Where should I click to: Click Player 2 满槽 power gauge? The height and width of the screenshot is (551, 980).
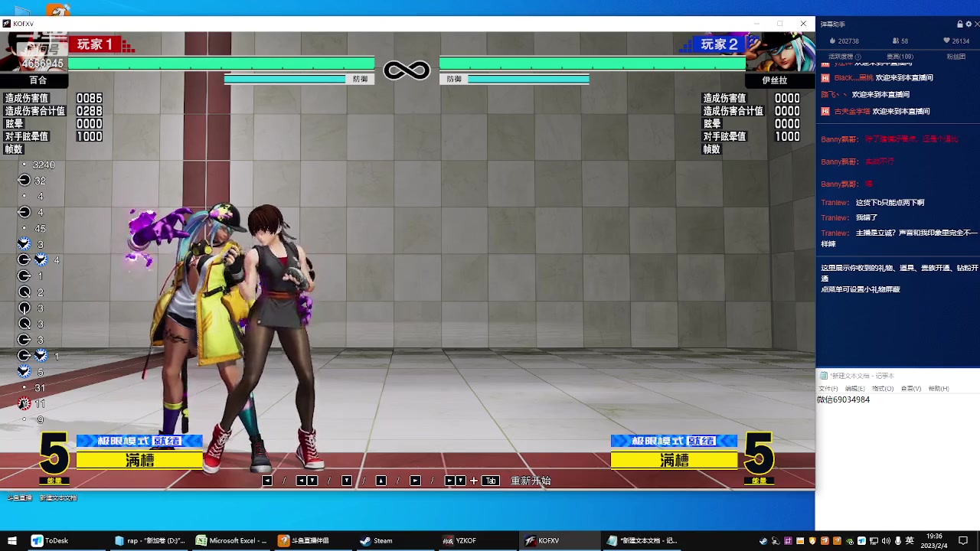tap(674, 460)
